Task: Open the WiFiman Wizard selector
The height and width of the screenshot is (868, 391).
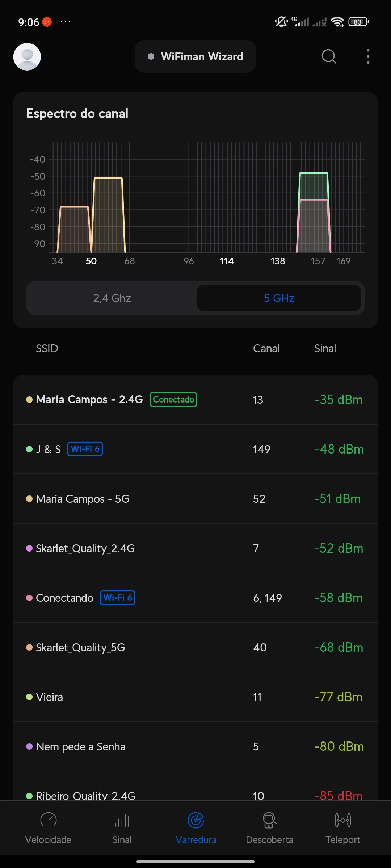Action: pyautogui.click(x=195, y=57)
